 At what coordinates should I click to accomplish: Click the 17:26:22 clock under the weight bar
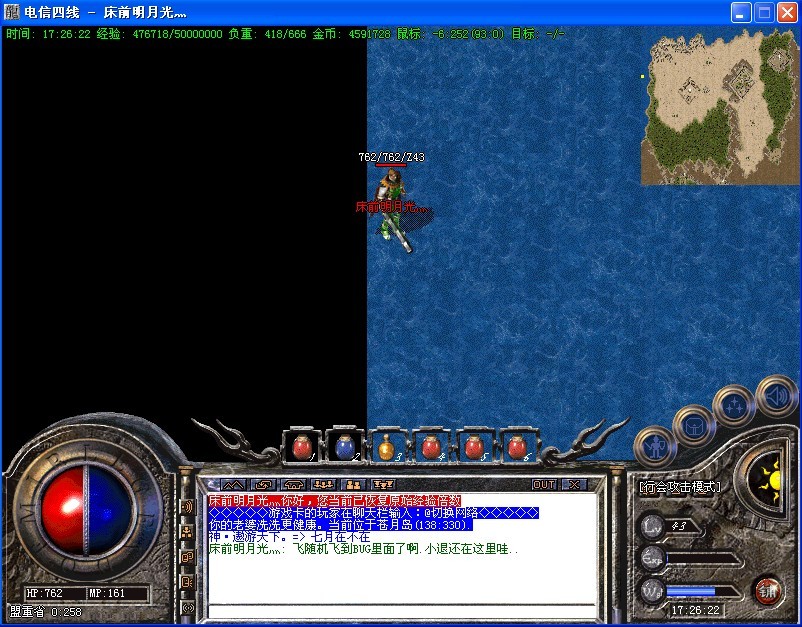[695, 610]
